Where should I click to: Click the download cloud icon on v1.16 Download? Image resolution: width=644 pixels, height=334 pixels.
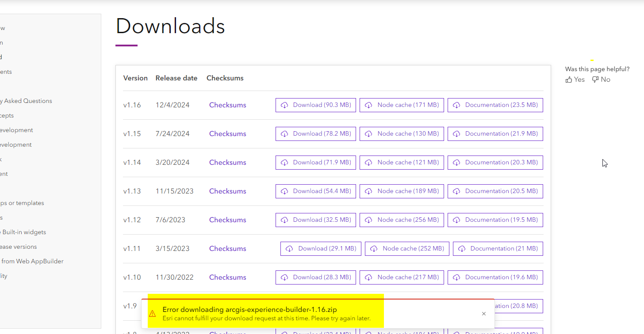click(284, 105)
